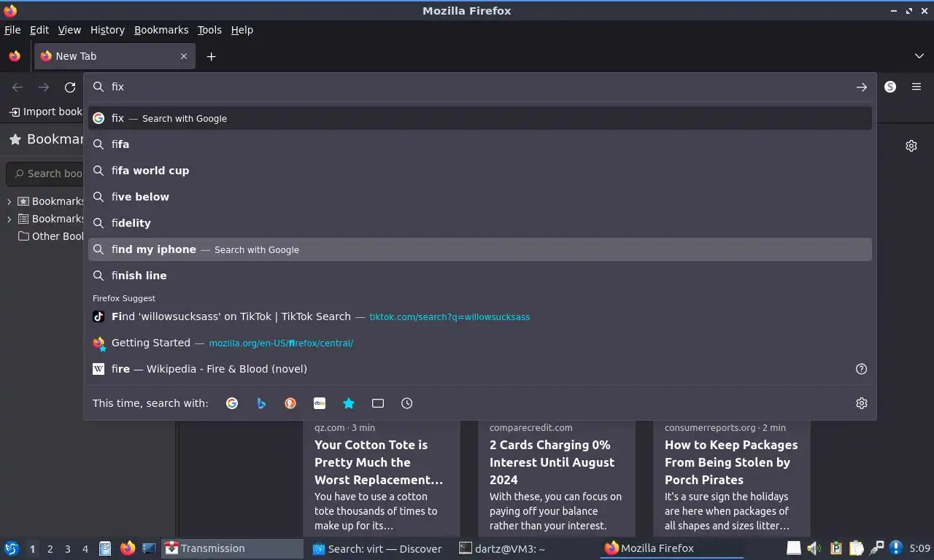This screenshot has height=560, width=934.
Task: Choose the 'finish line' suggestion
Action: pyautogui.click(x=480, y=276)
